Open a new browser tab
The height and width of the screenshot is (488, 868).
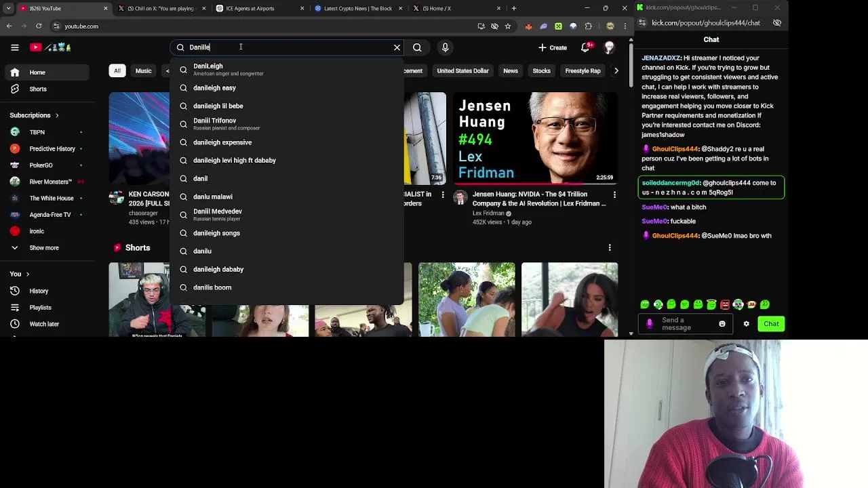tap(513, 8)
